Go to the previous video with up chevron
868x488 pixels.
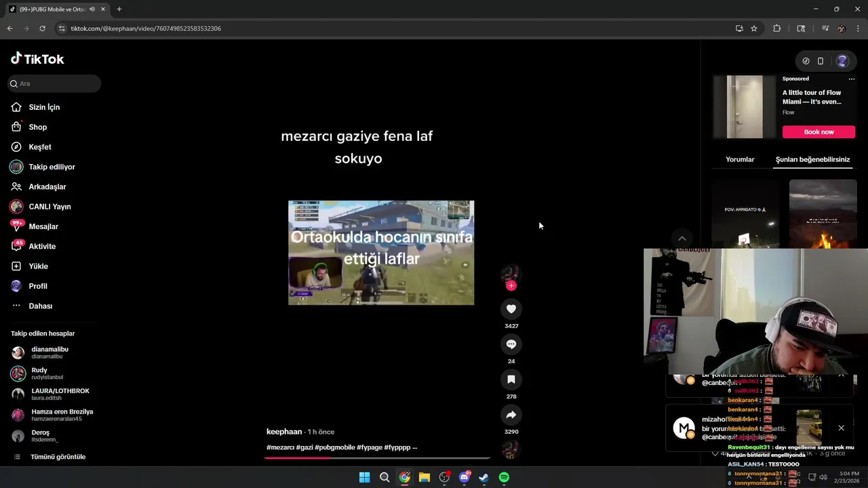tap(682, 239)
